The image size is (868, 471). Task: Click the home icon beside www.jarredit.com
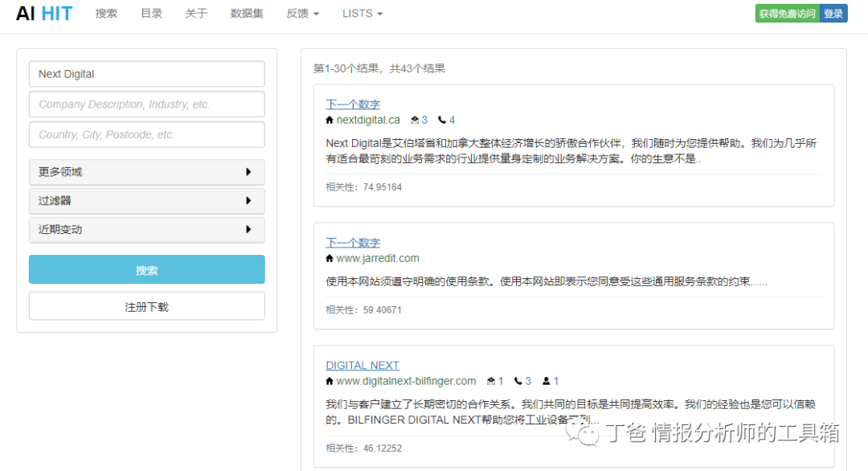point(329,258)
